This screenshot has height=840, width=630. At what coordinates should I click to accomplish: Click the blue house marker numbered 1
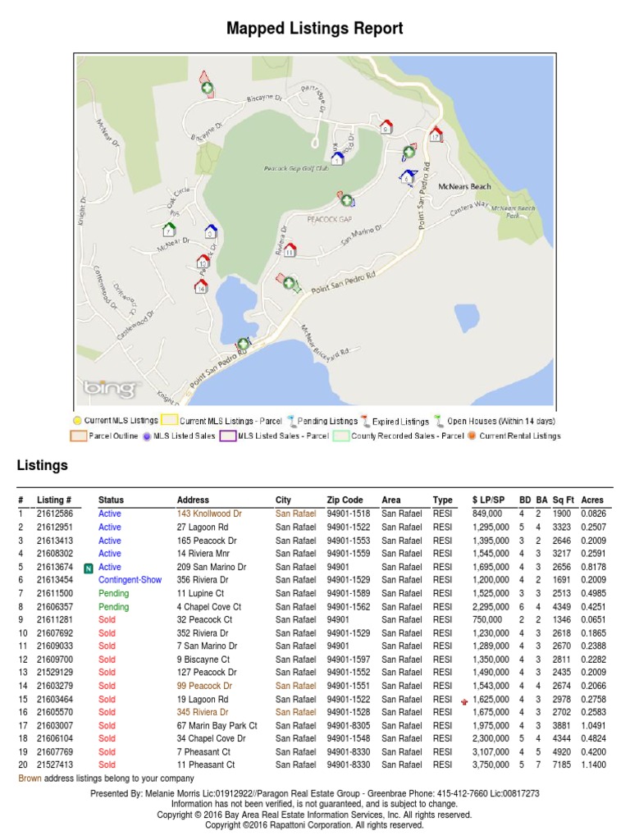pos(337,158)
